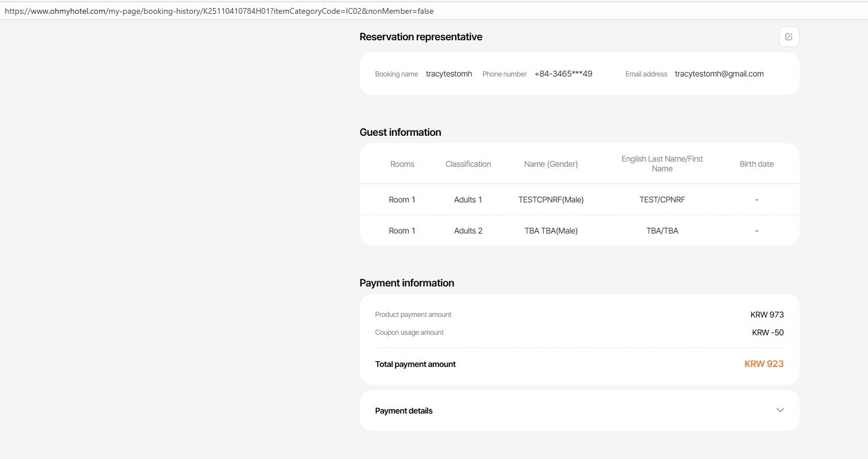The image size is (868, 459).
Task: Click the total amount KRW 923
Action: [764, 364]
